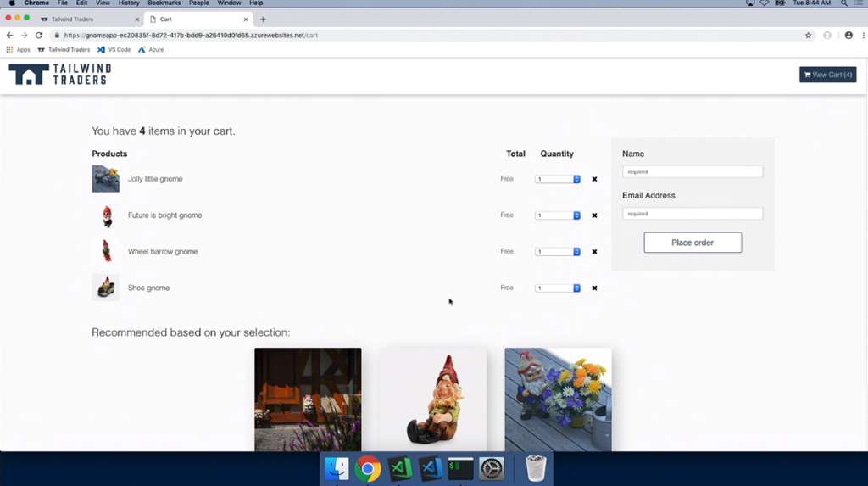This screenshot has width=868, height=486.
Task: Open recommended sitting gnome thumbnail
Action: (432, 399)
